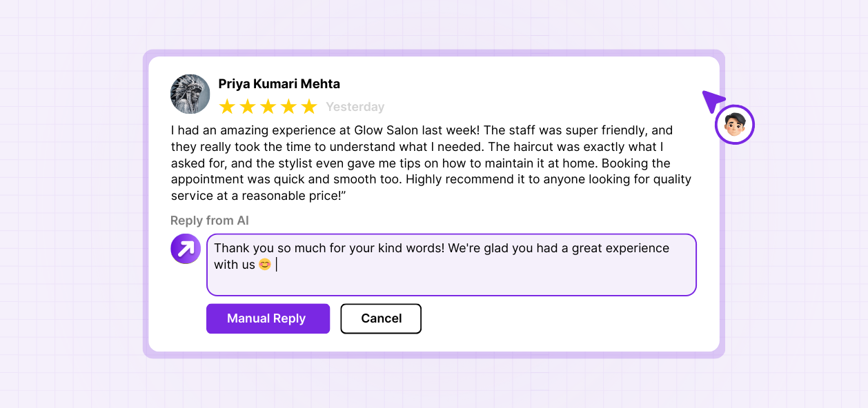The image size is (868, 408).
Task: Click the review text paragraph
Action: click(431, 163)
